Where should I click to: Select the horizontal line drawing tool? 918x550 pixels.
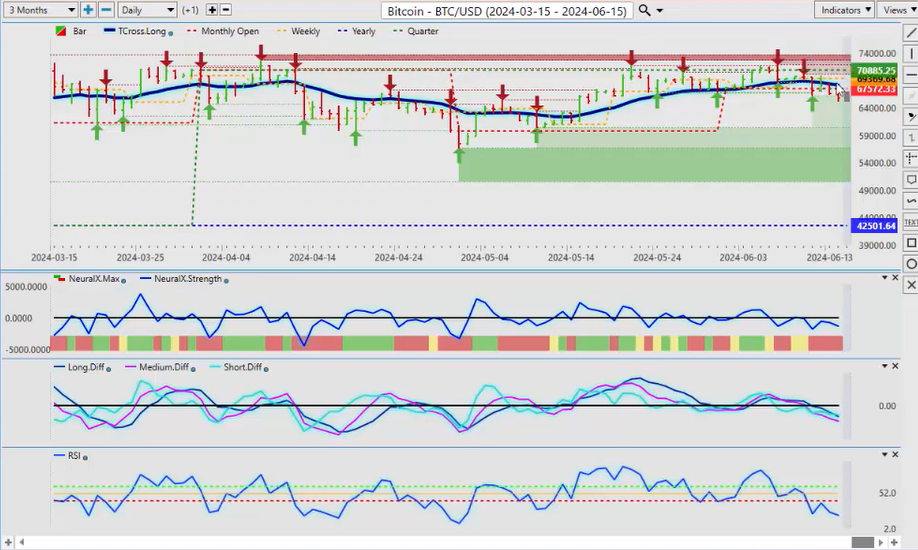910,75
